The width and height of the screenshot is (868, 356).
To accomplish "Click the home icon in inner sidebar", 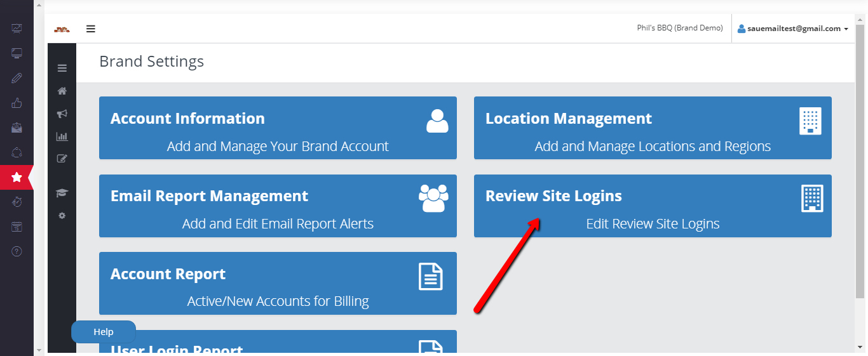I will (x=62, y=91).
